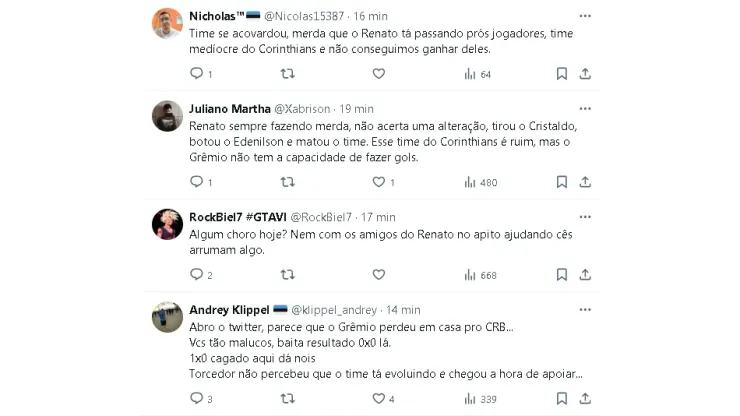Bookmark Andrey Klippel's tweet
The width and height of the screenshot is (740, 416).
(562, 398)
